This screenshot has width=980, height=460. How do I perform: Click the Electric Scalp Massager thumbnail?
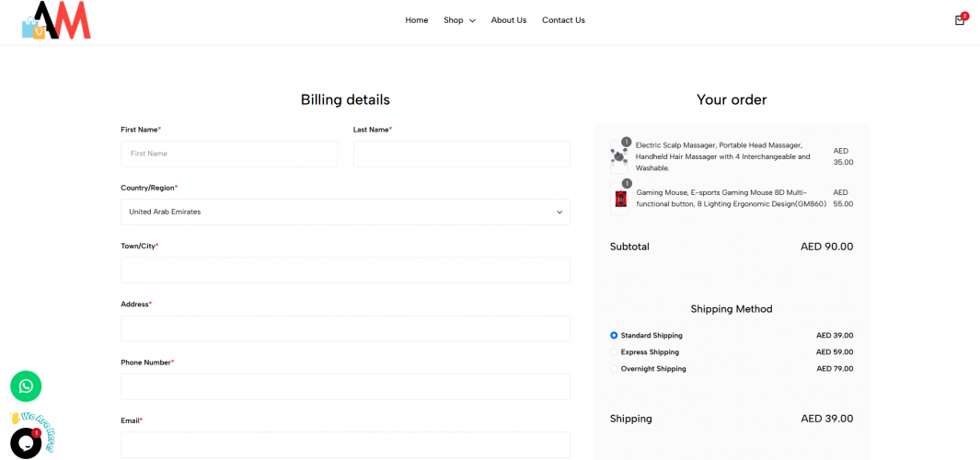click(618, 156)
